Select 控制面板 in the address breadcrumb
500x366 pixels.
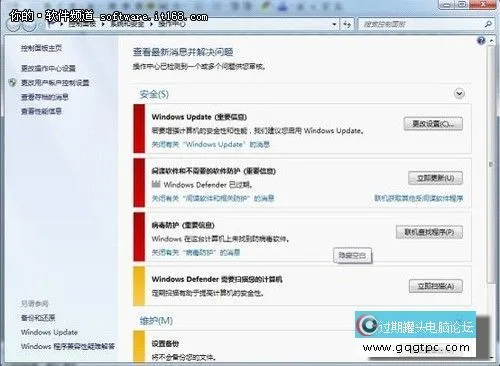[82, 24]
